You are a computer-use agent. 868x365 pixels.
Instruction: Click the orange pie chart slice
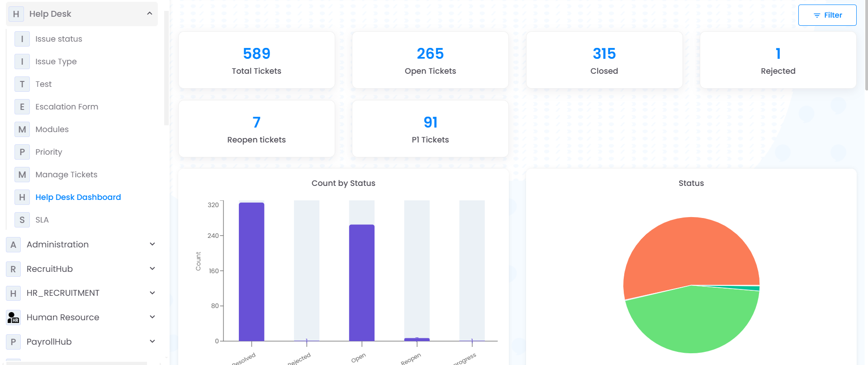tap(678, 253)
